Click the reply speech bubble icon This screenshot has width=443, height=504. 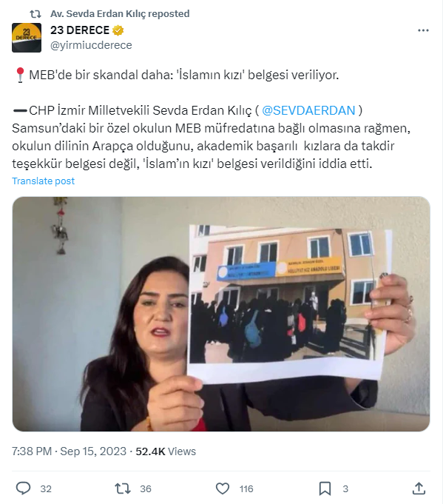point(23,488)
